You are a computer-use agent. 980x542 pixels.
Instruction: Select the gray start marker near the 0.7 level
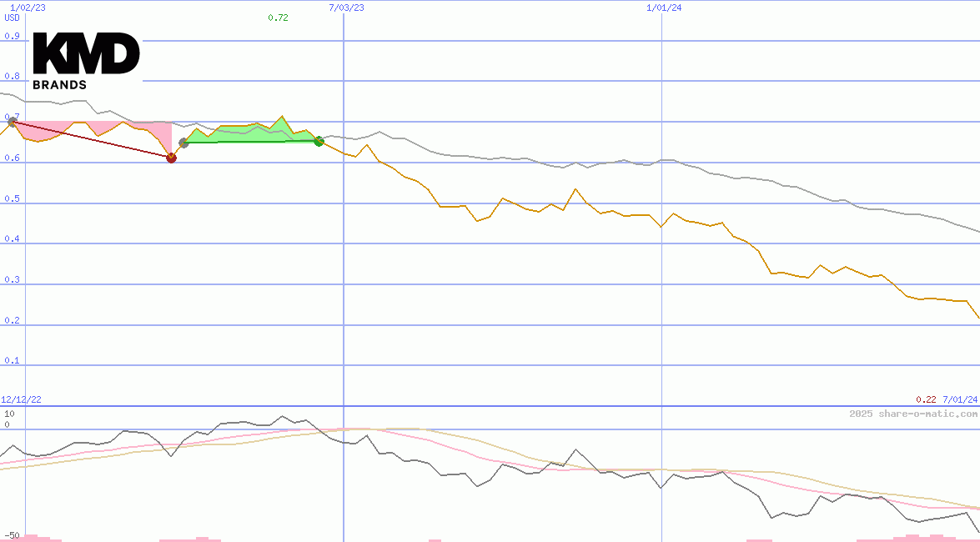pyautogui.click(x=11, y=122)
